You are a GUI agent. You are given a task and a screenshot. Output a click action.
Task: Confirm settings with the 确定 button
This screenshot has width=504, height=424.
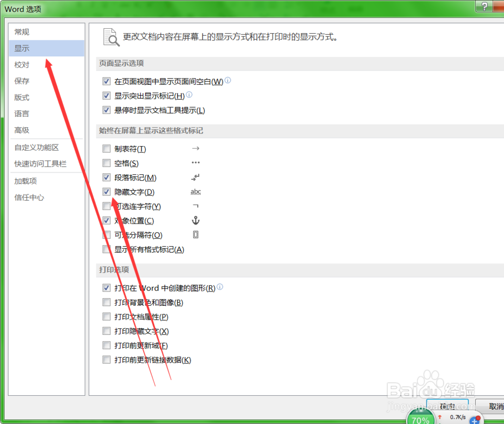tap(447, 406)
